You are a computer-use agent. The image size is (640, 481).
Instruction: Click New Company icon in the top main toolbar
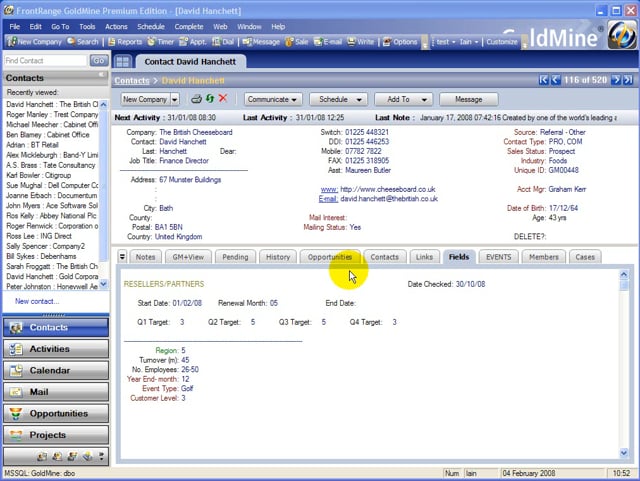point(35,42)
